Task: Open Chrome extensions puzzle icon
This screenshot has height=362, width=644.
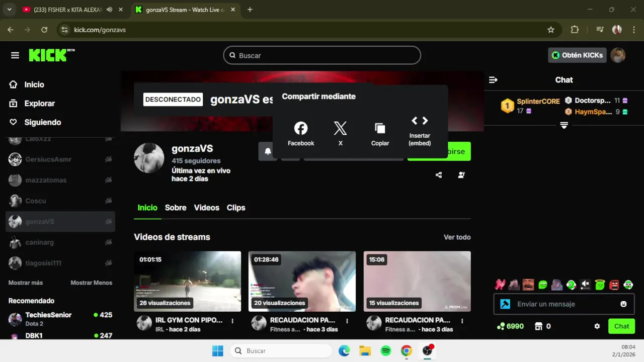Action: pos(575,30)
